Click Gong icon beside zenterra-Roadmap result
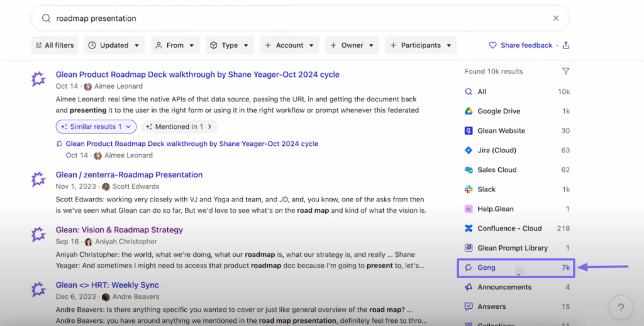This screenshot has height=326, width=644. (38, 179)
